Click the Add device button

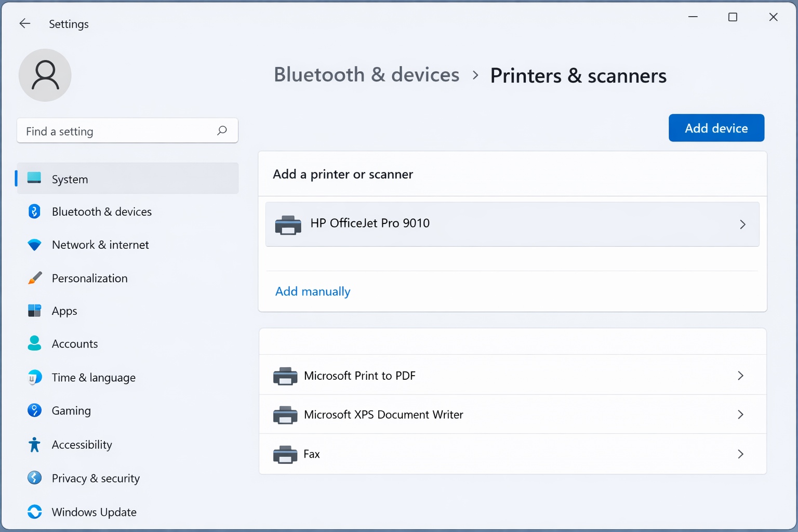[x=716, y=128]
